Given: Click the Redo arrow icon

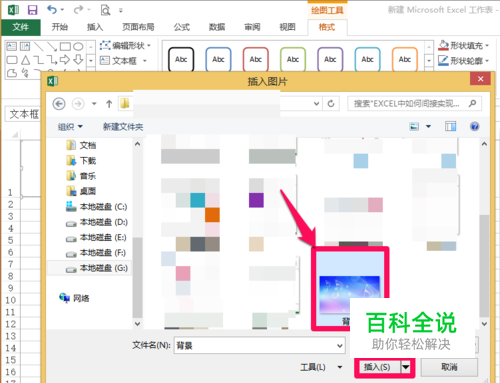Looking at the screenshot, I should [78, 10].
